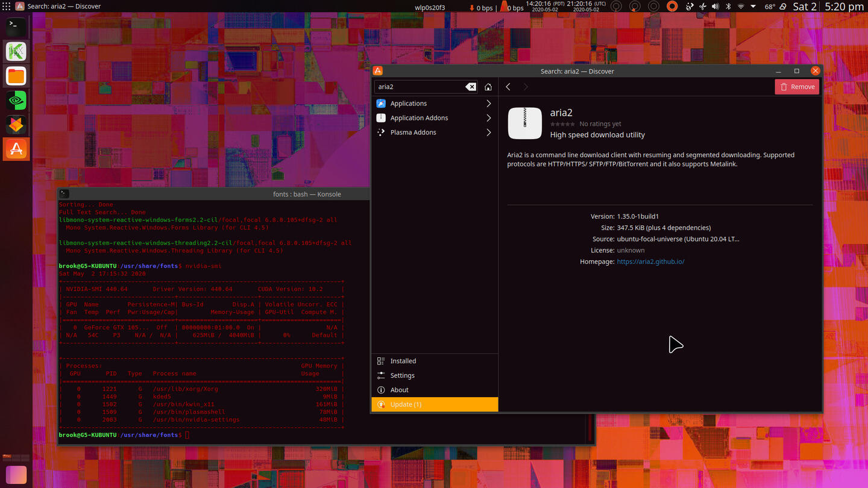Click the Discover task in the top panel
The width and height of the screenshot is (868, 488).
[58, 7]
